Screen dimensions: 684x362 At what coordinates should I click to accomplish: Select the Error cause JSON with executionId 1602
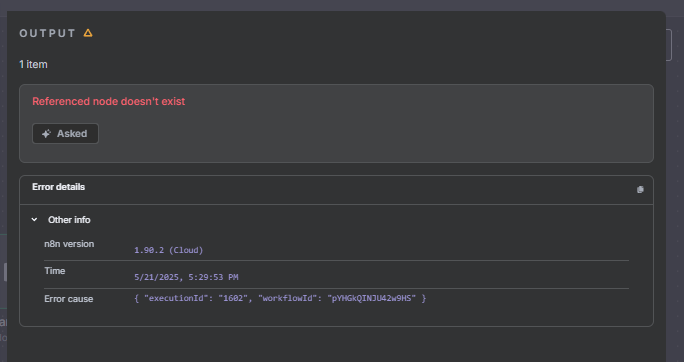point(280,298)
